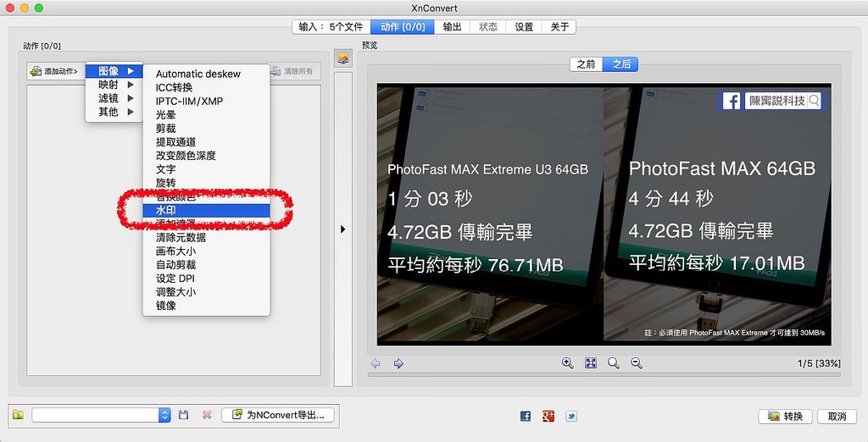Screen dimensions: 868x442
Task: Switch to the 动作 [0/0] tab
Action: click(x=403, y=26)
